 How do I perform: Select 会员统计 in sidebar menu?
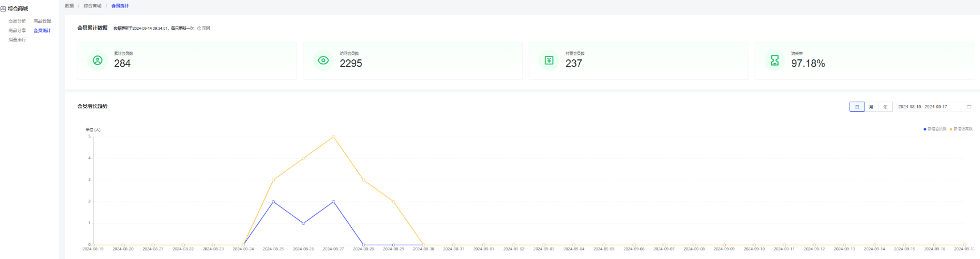click(42, 31)
